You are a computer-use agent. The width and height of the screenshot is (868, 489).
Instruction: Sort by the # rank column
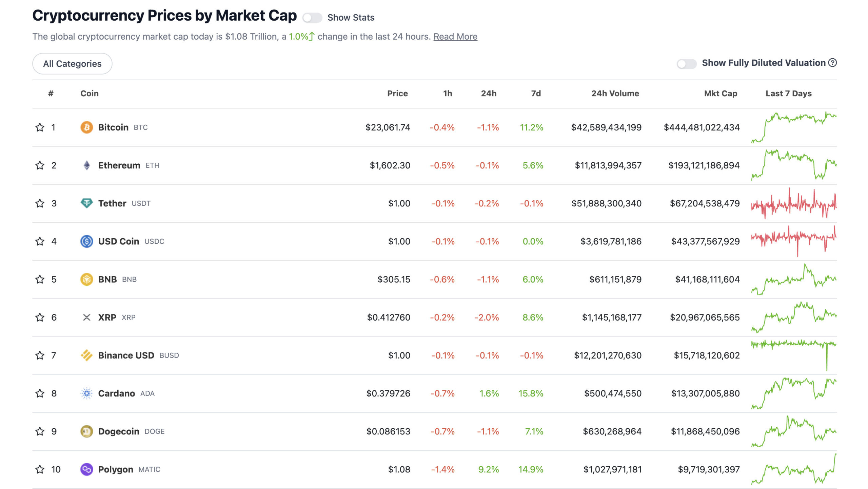pos(51,94)
